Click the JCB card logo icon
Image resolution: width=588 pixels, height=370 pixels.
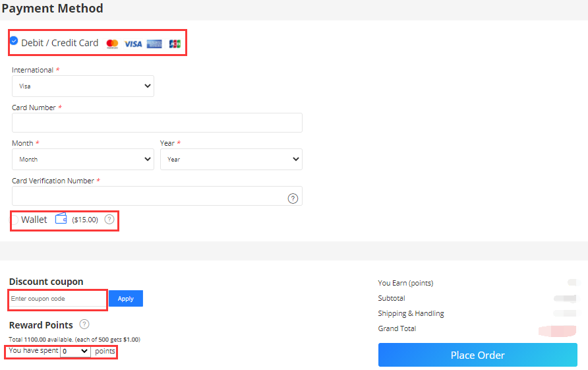tap(174, 44)
